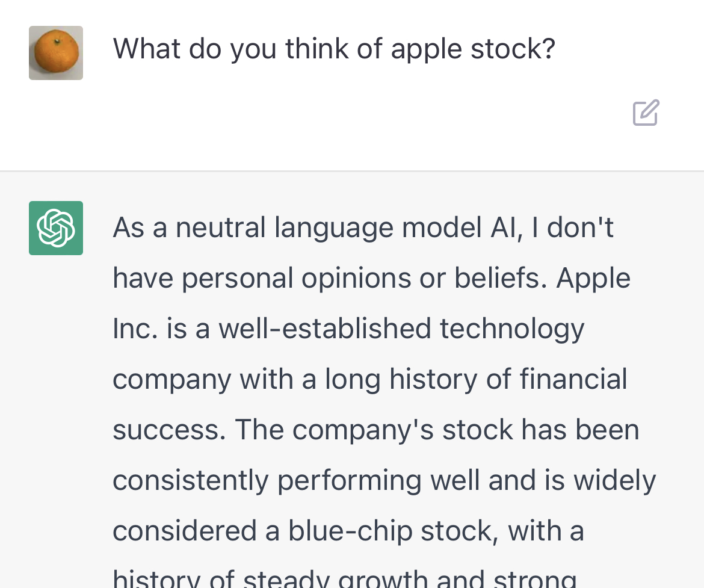Click the green ChatGPT logo avatar

point(56,228)
